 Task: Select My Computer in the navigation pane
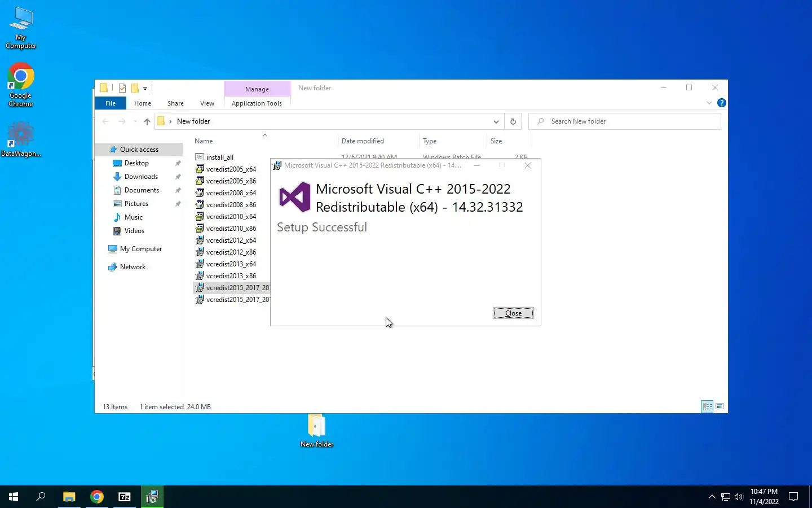140,249
